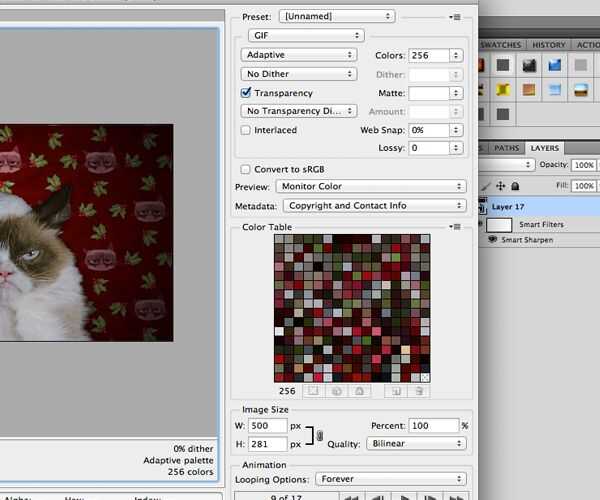Click the lock position icon in Layers panel

coord(501,186)
